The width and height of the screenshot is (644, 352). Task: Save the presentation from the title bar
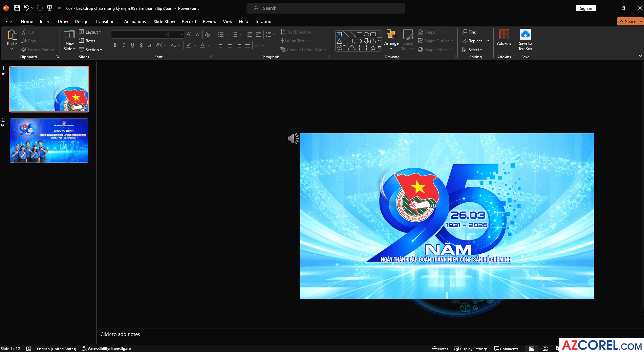[x=17, y=8]
